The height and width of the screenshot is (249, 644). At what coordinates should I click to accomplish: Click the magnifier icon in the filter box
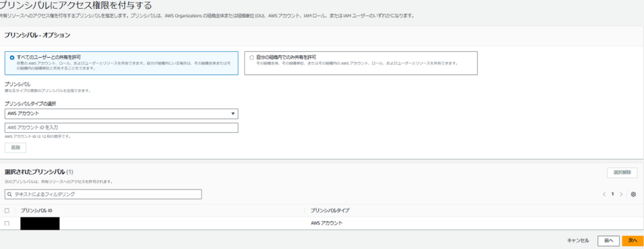9,194
